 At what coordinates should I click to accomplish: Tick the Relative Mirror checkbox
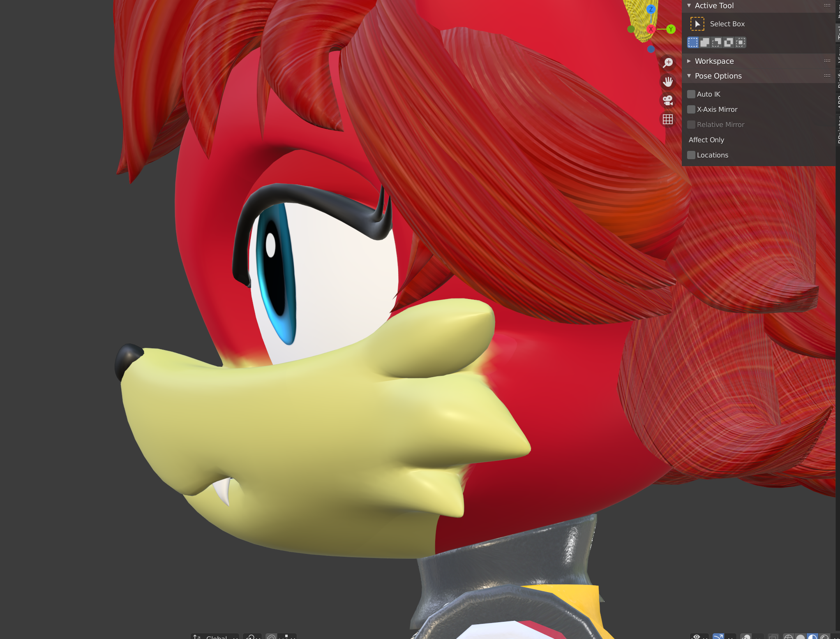pos(691,125)
